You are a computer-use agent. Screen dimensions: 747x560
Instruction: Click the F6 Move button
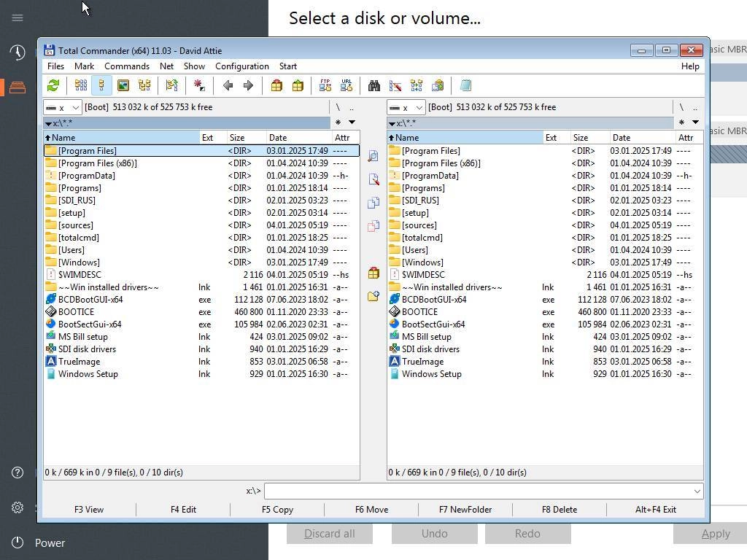(x=371, y=510)
